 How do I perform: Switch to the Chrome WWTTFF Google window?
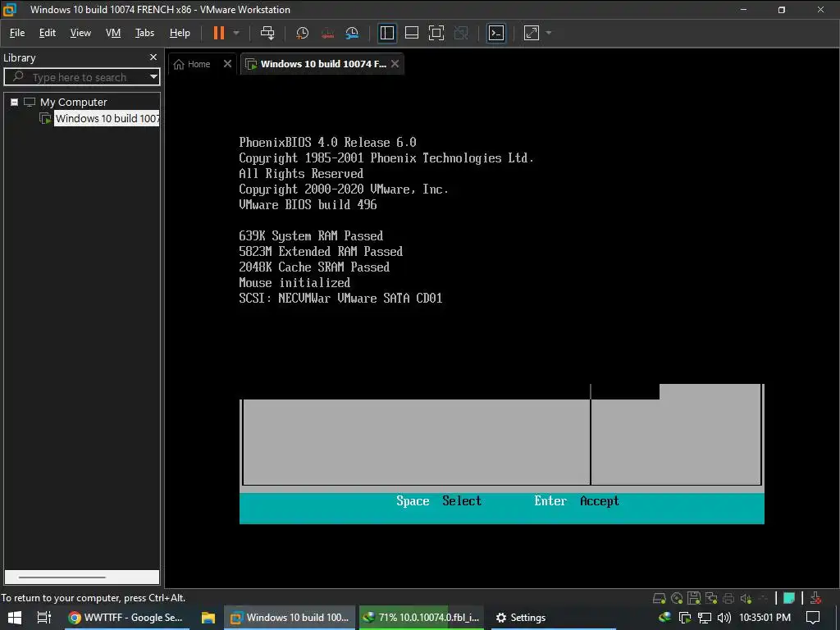coord(127,618)
